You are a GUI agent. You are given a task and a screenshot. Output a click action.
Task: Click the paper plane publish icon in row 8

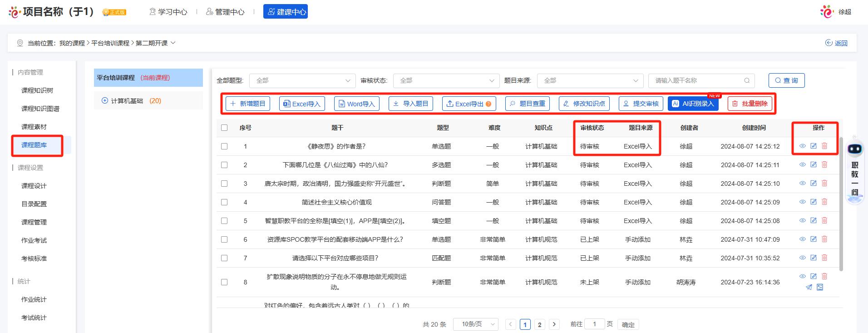(x=809, y=287)
